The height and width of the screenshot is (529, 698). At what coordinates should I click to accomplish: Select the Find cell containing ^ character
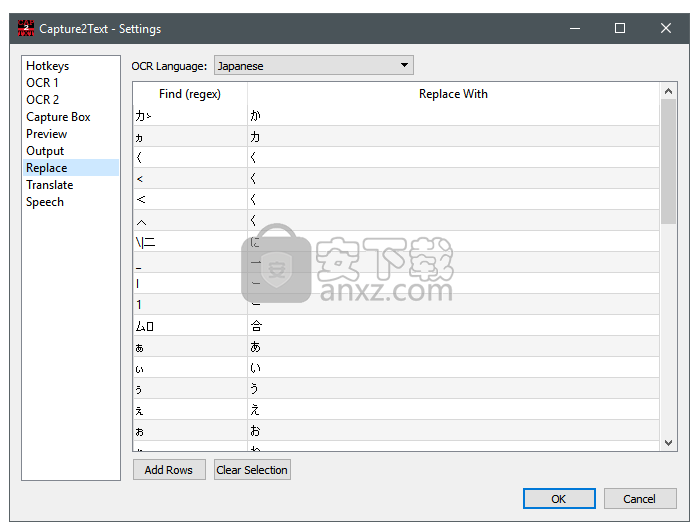click(190, 220)
